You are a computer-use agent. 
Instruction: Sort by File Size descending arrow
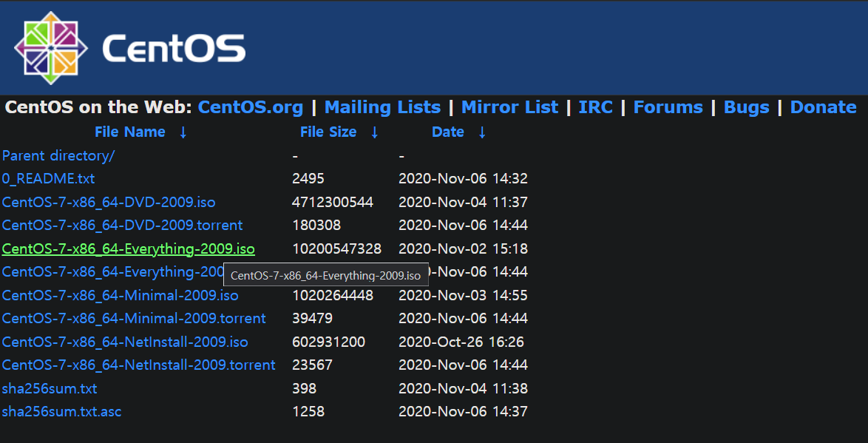(x=374, y=132)
